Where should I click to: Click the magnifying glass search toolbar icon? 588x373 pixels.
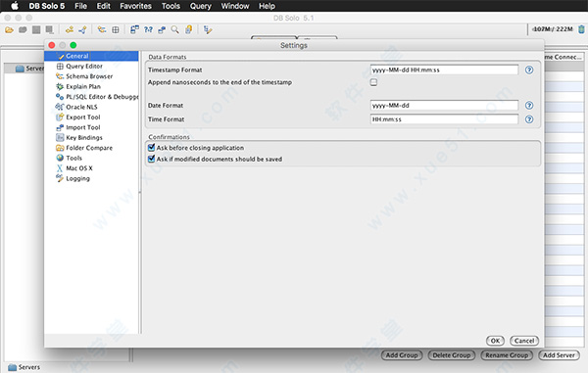coord(175,29)
